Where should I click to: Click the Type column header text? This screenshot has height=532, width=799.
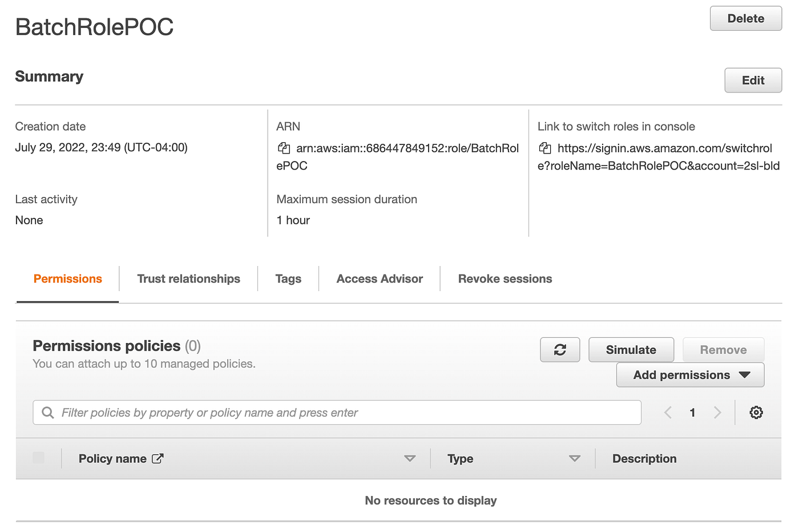click(461, 458)
